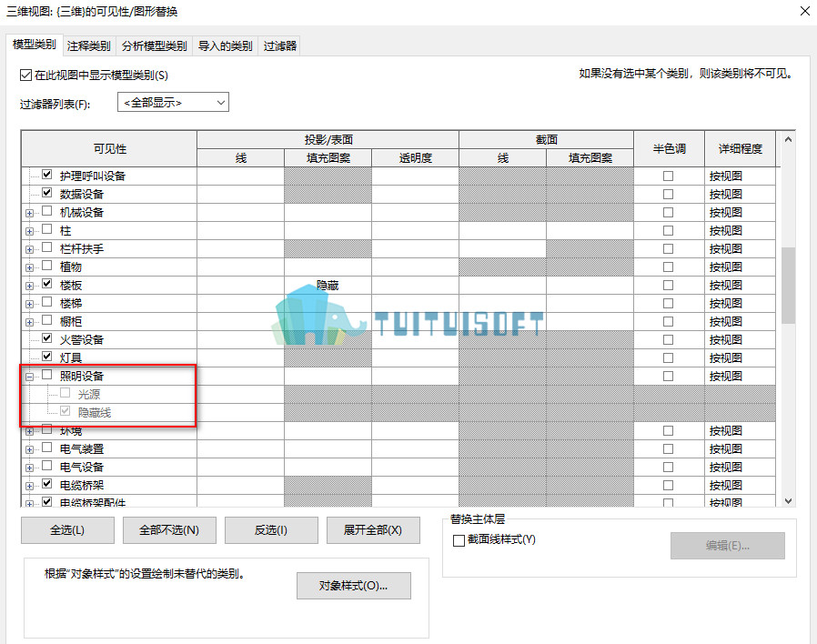Click the 全部不选(N) button
The height and width of the screenshot is (644, 817).
click(169, 530)
